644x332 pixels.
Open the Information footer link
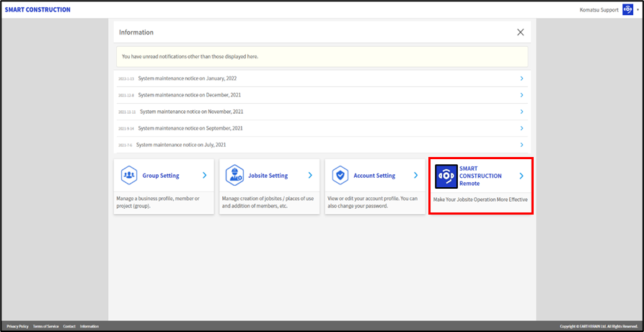pyautogui.click(x=89, y=326)
